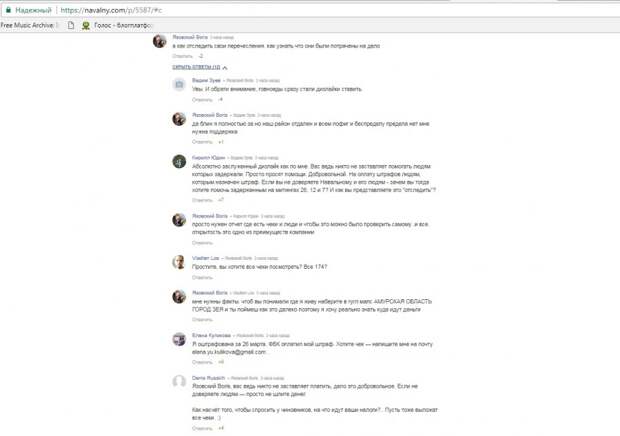Click the Скрыть ответы (10) link text
This screenshot has height=436, width=620.
coord(196,67)
